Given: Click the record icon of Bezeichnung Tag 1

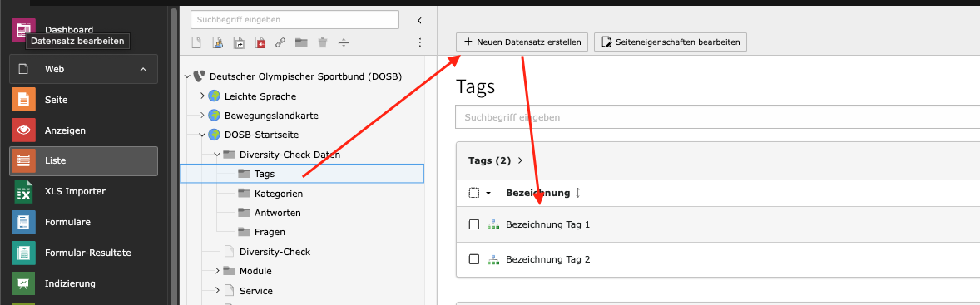Looking at the screenshot, I should coord(493,224).
